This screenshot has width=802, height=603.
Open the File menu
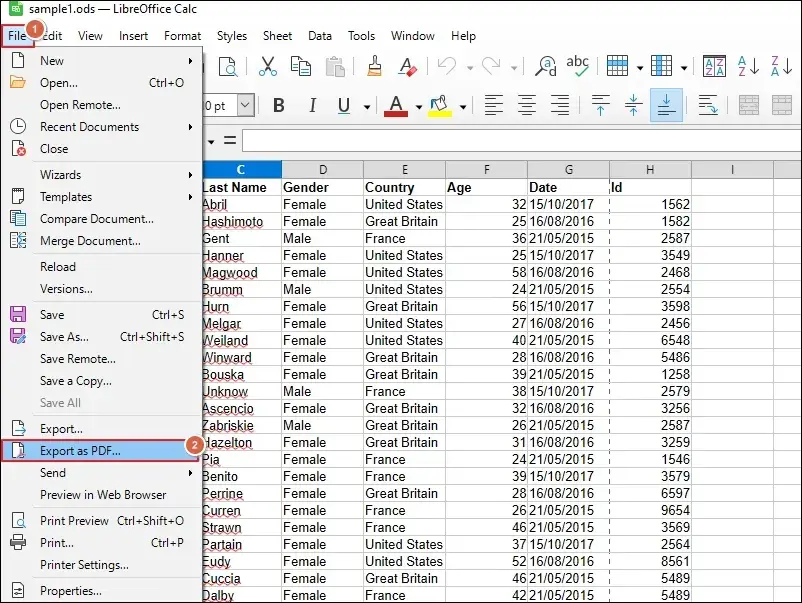tap(17, 36)
